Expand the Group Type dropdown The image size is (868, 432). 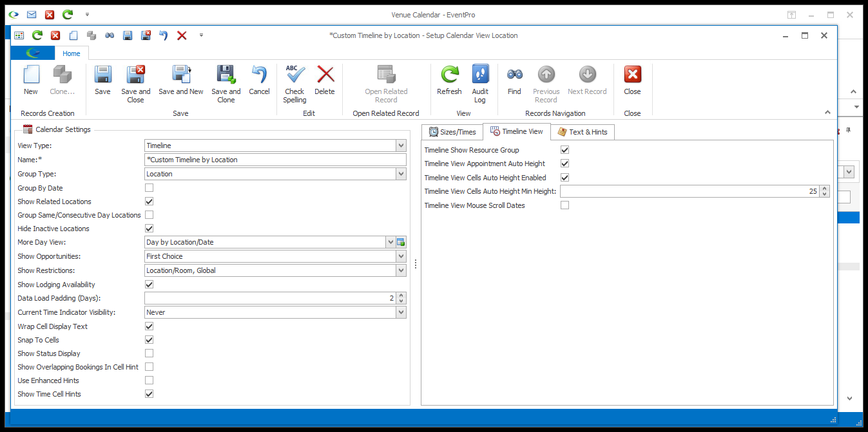(401, 174)
